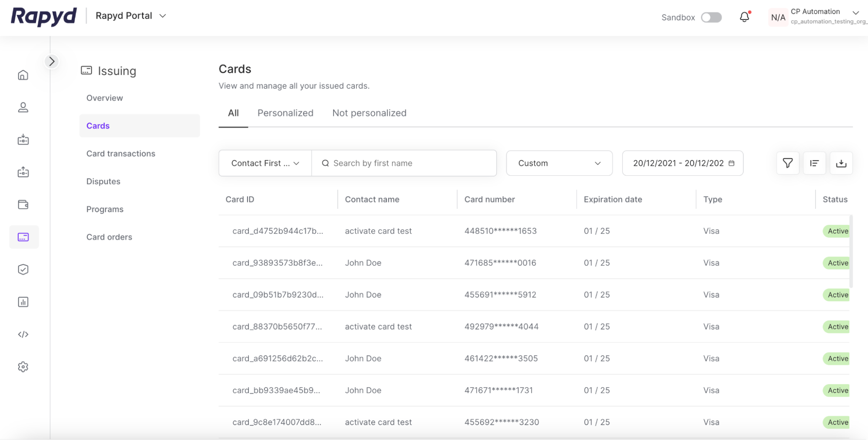Open the column sort icon
The width and height of the screenshot is (868, 440).
tap(814, 163)
